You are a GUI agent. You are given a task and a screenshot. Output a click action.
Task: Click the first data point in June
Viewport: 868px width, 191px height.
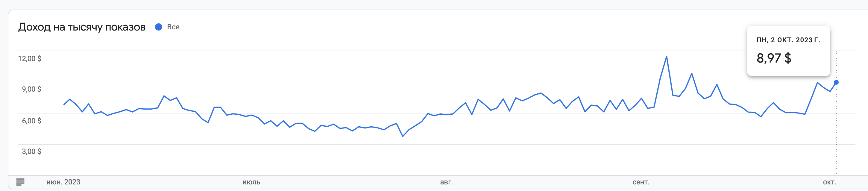[x=64, y=105]
